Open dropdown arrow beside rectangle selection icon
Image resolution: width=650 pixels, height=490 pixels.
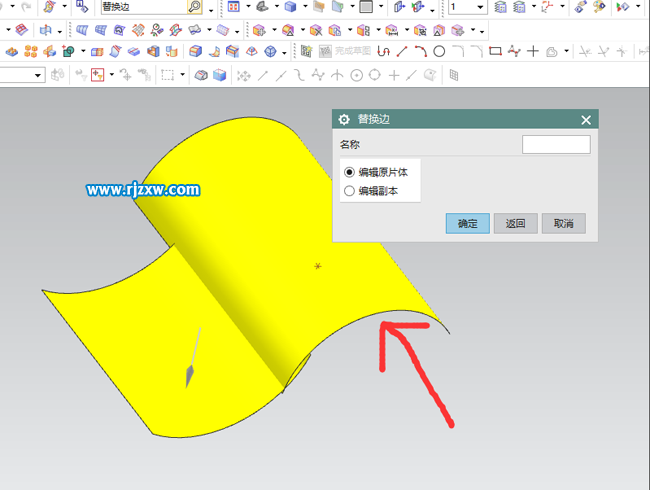click(x=184, y=75)
